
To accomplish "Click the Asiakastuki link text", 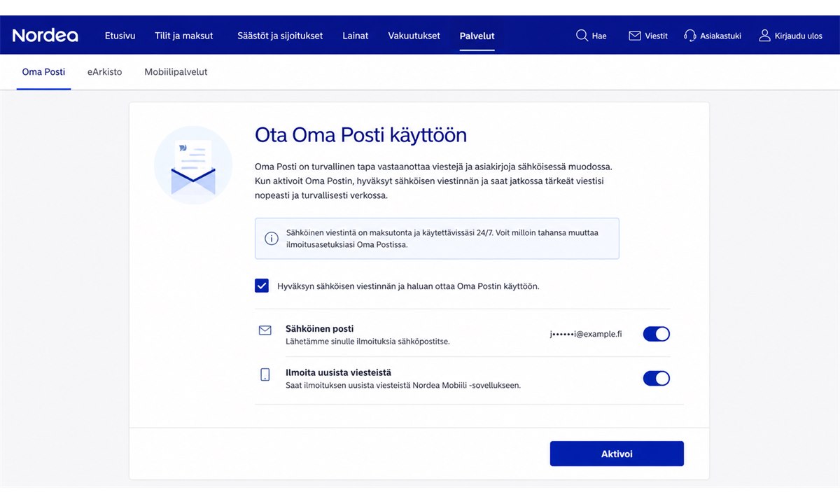I will [720, 36].
